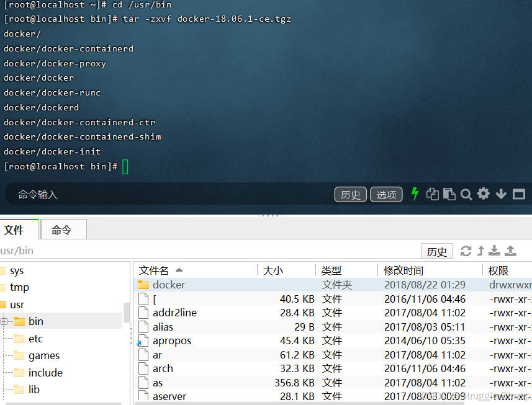Select the docker folder row

pyautogui.click(x=333, y=285)
